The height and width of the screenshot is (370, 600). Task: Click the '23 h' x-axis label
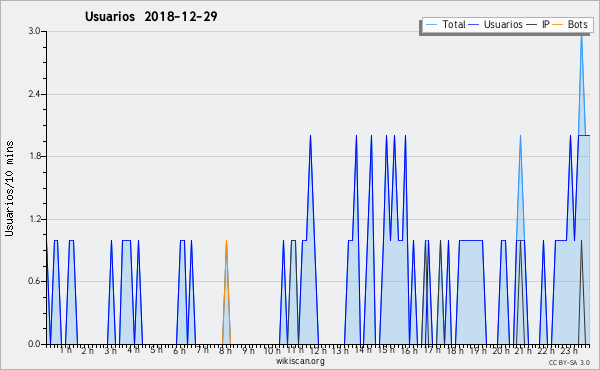(x=569, y=350)
